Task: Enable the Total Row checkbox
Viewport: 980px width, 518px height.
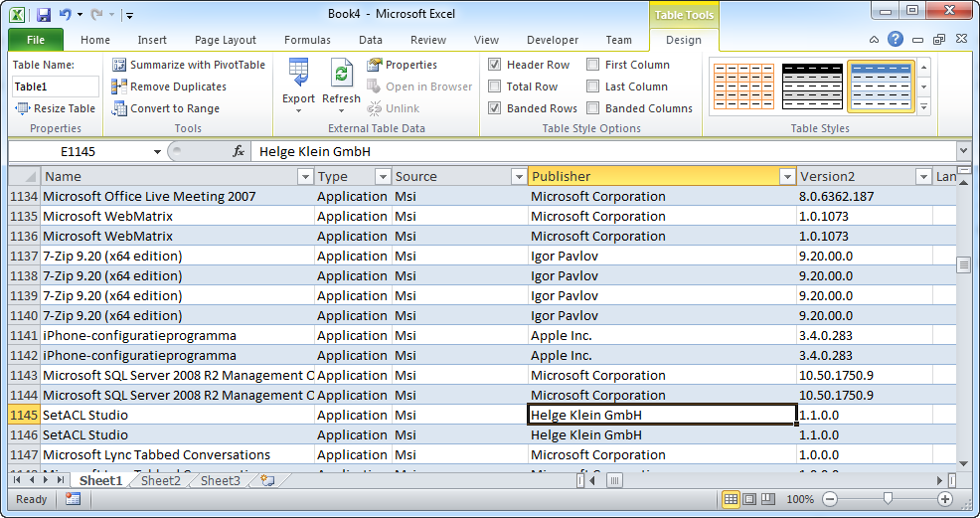Action: click(494, 86)
